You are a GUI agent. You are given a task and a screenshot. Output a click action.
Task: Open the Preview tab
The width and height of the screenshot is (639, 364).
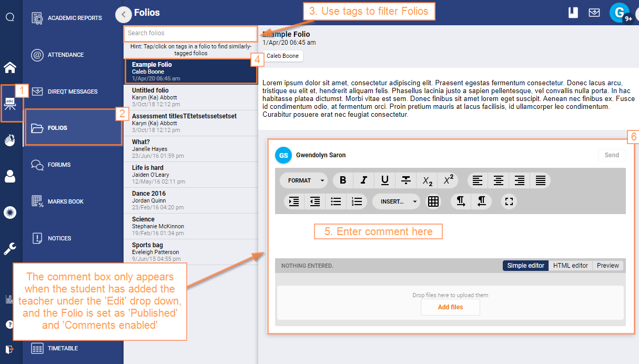(607, 266)
